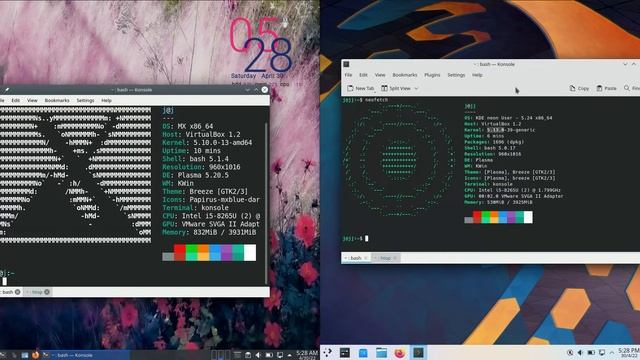Launch Firefox from the left MX taskbar
This screenshot has height=360, width=640.
(36, 355)
